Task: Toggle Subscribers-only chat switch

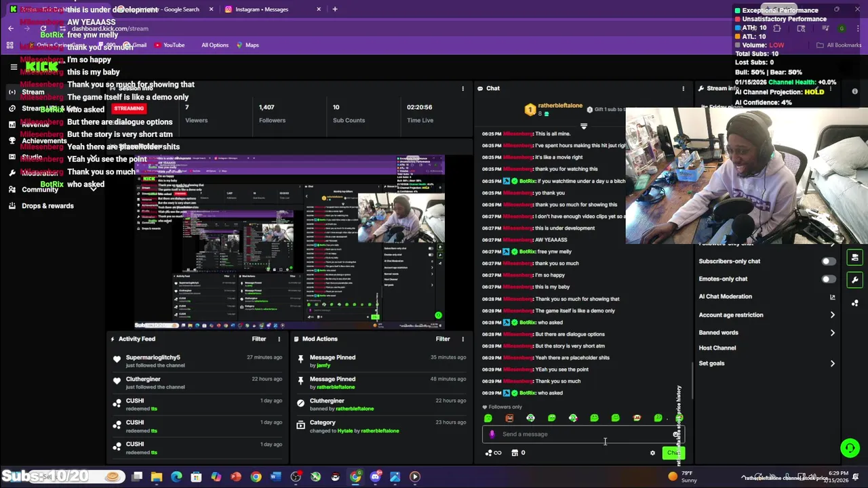Action: [828, 261]
